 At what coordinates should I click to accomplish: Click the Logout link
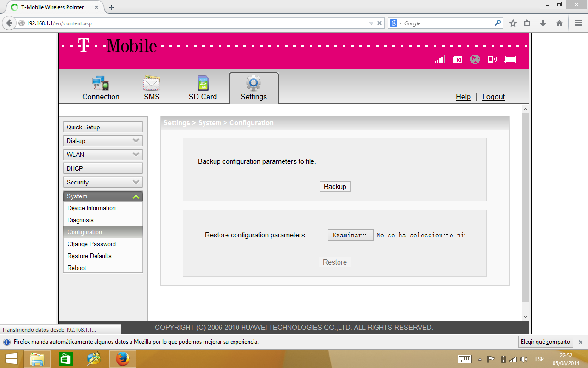[x=493, y=97]
